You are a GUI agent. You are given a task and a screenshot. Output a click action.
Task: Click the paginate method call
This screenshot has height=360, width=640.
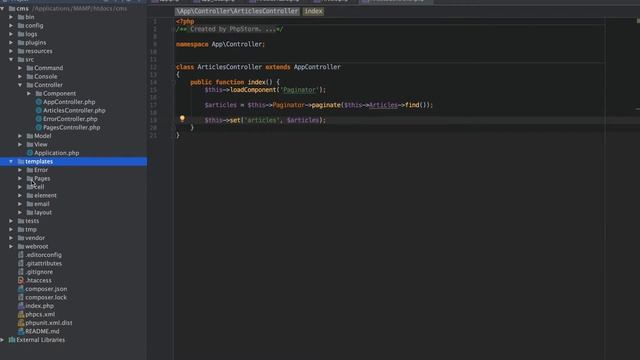point(326,105)
